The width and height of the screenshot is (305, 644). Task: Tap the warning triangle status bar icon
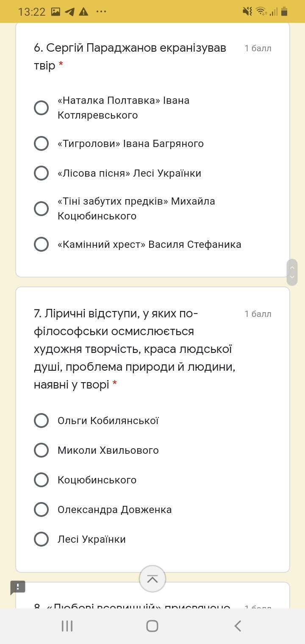tap(83, 11)
